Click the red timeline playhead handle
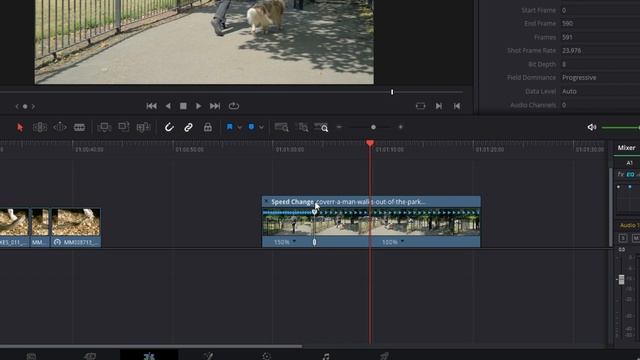The image size is (640, 360). (370, 143)
